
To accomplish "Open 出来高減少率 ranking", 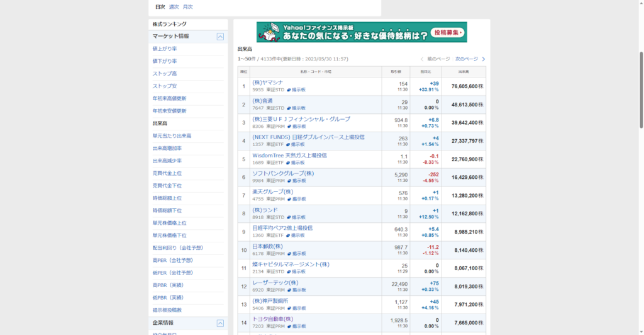I will coord(167,161).
